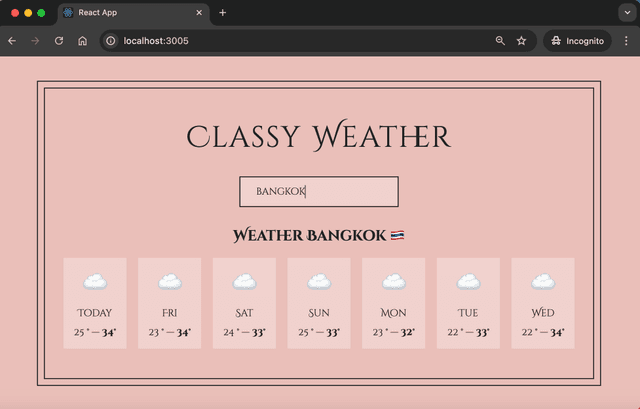Click Today's 25° — 34° temperature range
The image size is (640, 409).
95,332
